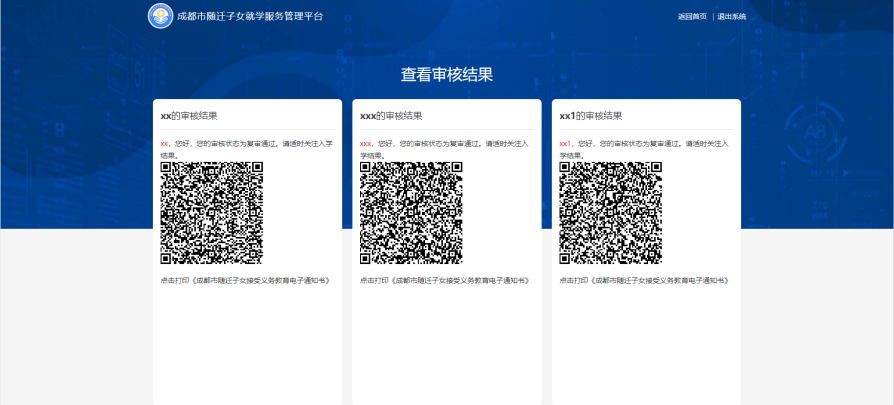Viewport: 894px width, 405px height.
Task: Print the electronic notice for xx
Action: click(x=245, y=281)
